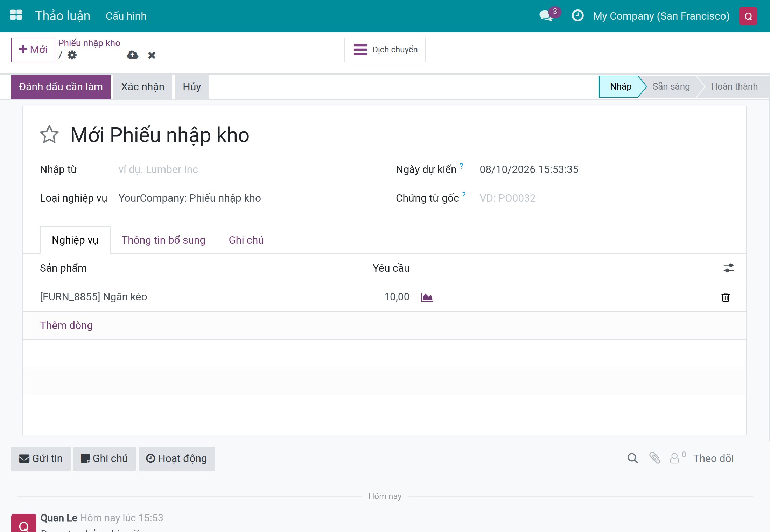770x532 pixels.
Task: Open the Ngày dự kiến date picker field
Action: (x=604, y=169)
